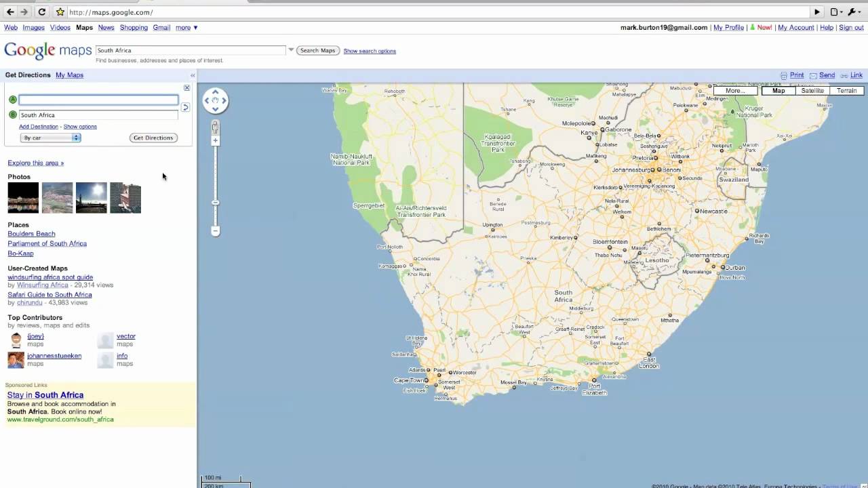Click Cape Town label on the map

click(x=409, y=381)
